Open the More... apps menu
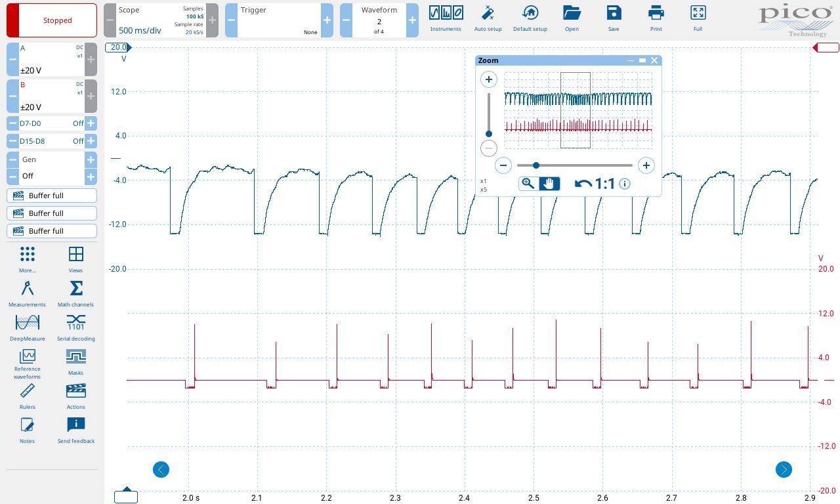 coord(27,259)
